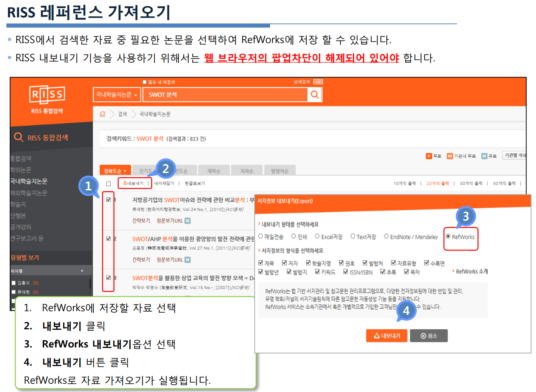Check the 류재현 author filter checkbox
Screen dimensions: 536x392
(14, 292)
